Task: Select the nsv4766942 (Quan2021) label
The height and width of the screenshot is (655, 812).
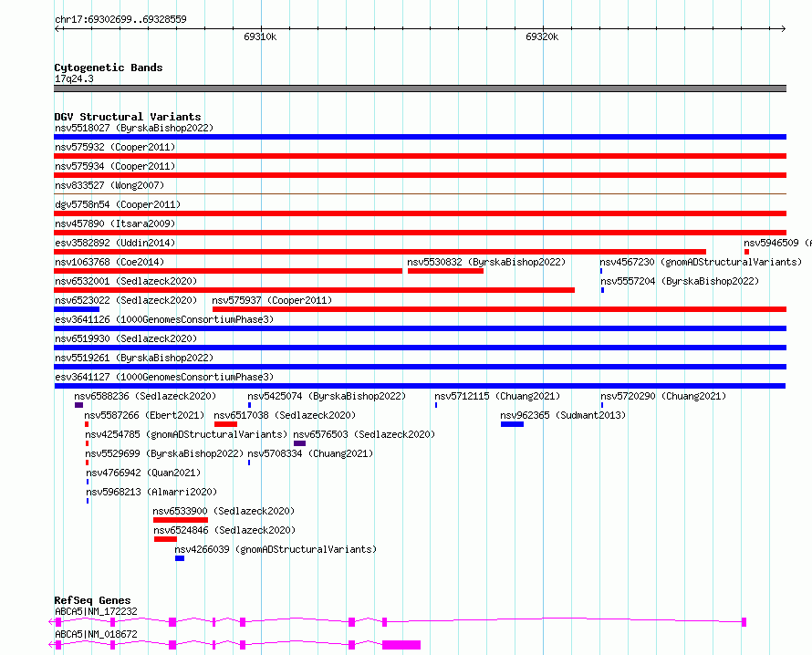Action: [x=143, y=473]
